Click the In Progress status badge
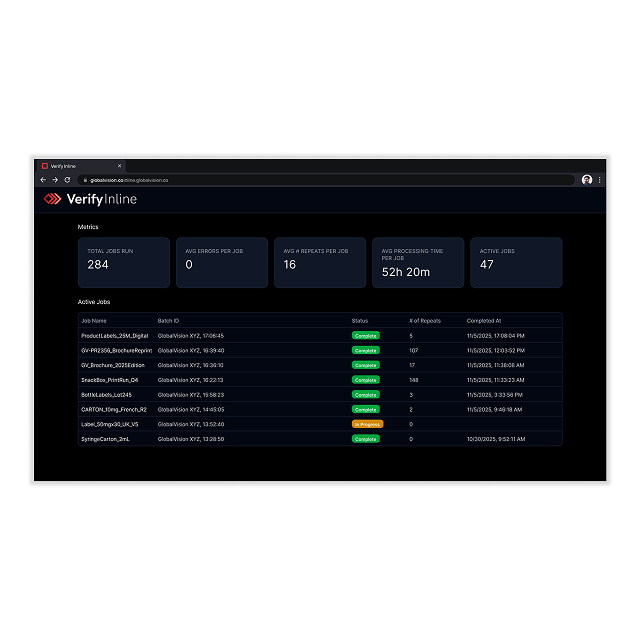640x640 pixels. 367,424
